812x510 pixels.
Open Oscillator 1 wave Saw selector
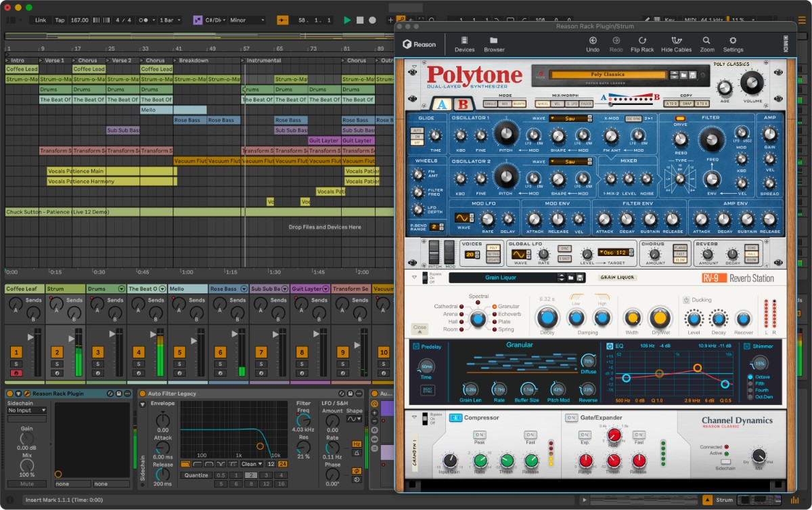(x=569, y=118)
